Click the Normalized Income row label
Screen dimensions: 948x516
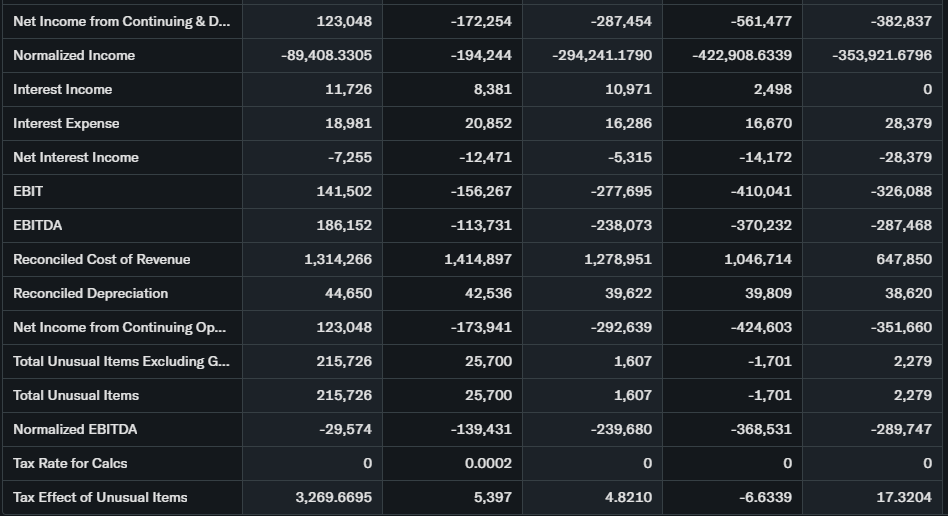tap(74, 55)
